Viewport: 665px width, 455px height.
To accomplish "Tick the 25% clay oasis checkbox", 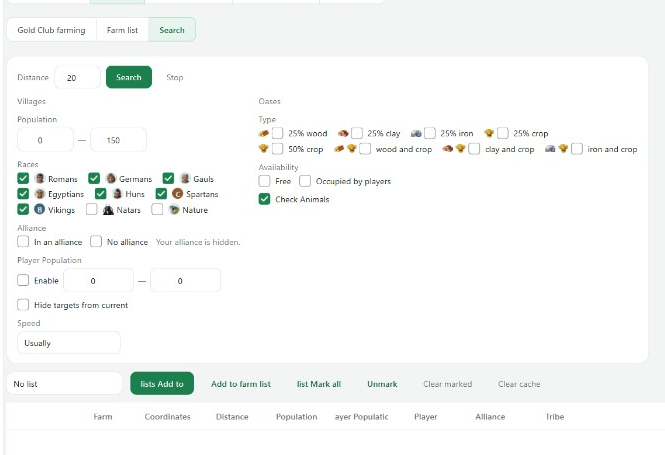I will [x=357, y=133].
